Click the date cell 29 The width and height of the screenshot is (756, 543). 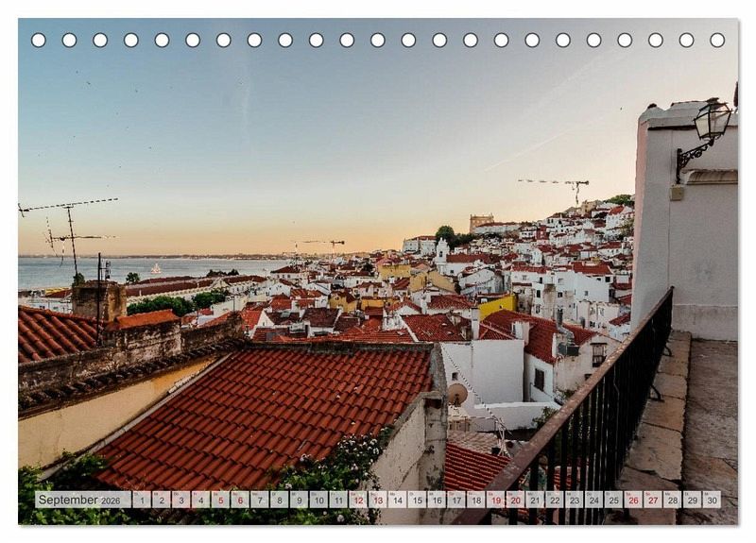[x=693, y=500]
